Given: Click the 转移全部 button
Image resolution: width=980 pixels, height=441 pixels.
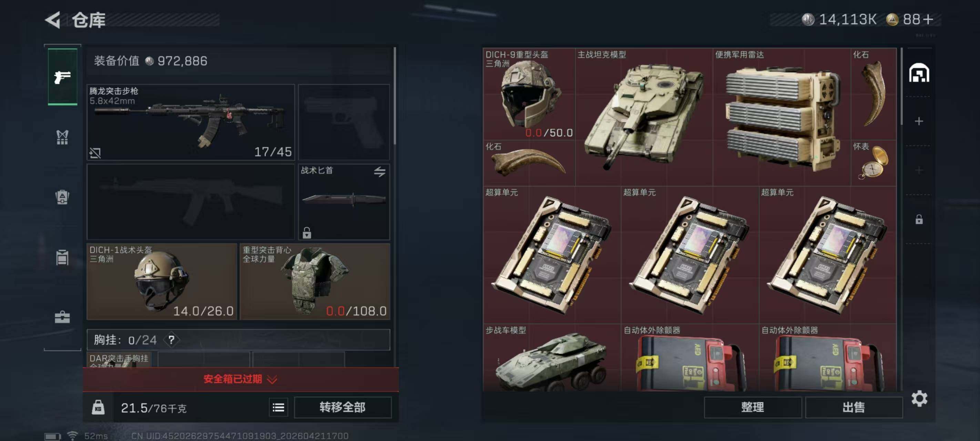Looking at the screenshot, I should (343, 408).
